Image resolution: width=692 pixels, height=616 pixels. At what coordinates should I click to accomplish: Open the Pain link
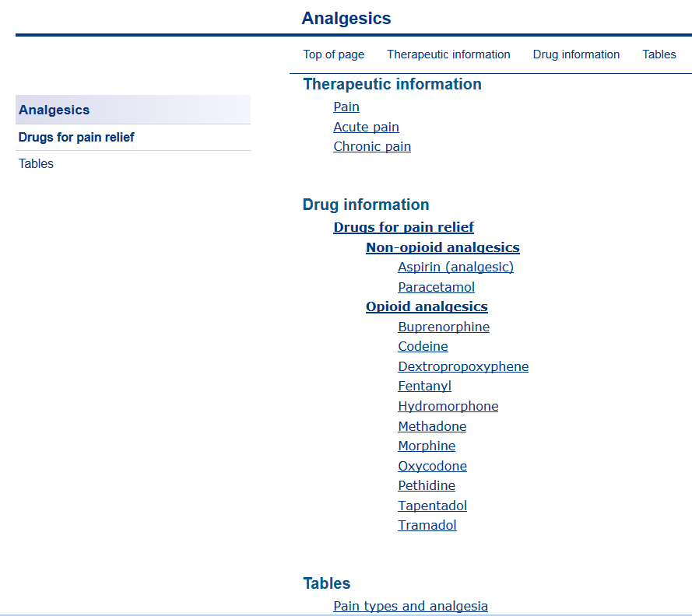click(346, 107)
